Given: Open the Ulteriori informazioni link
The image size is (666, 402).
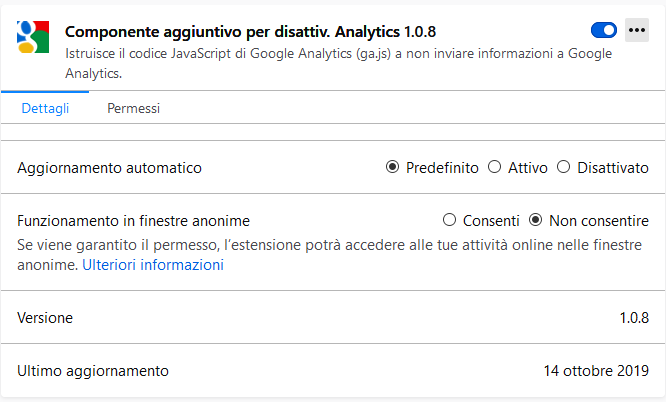Looking at the screenshot, I should pos(153,265).
